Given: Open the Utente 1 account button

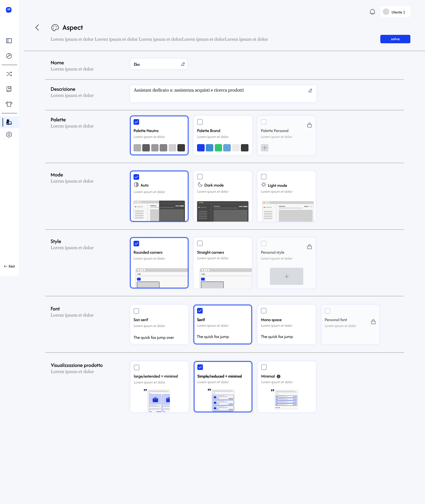Looking at the screenshot, I should [395, 12].
